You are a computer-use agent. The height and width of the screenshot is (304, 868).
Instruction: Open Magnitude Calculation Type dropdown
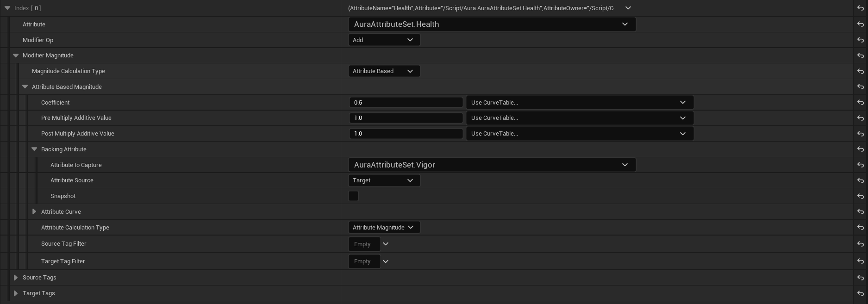[384, 71]
